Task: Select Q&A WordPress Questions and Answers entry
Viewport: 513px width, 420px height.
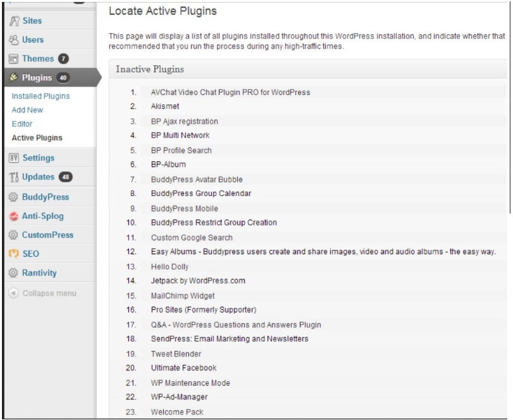Action: [x=236, y=325]
